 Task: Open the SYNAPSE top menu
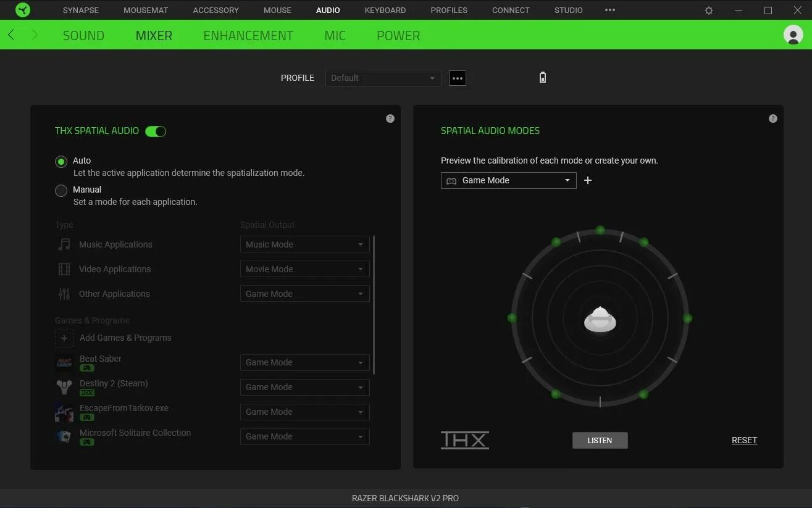(81, 10)
